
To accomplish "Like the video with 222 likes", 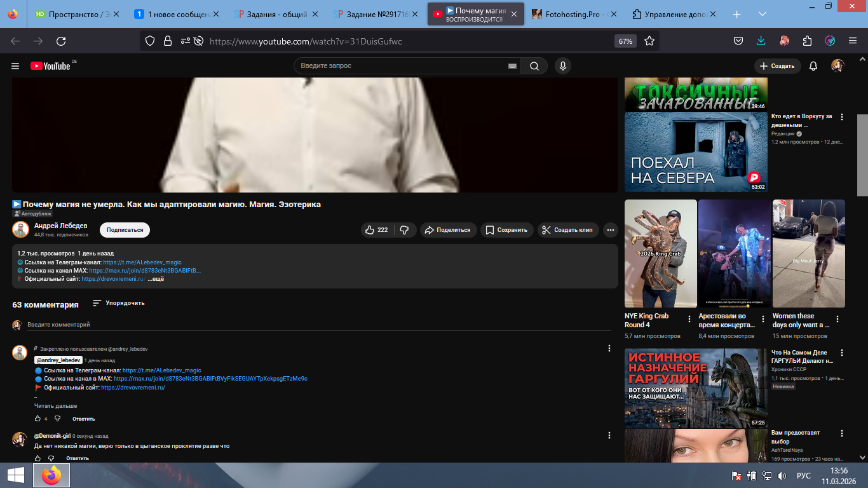I will 376,230.
